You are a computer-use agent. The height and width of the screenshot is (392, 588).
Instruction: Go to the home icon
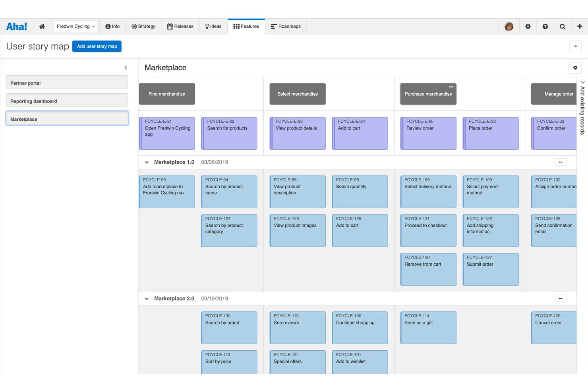[42, 27]
